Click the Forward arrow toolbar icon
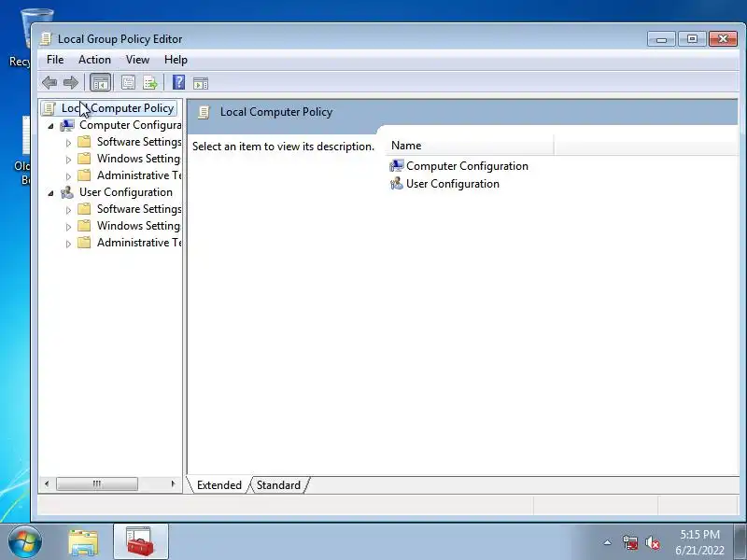 71,83
